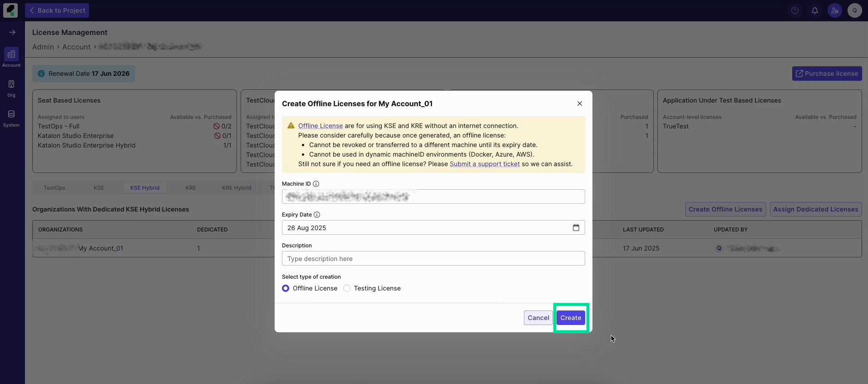Select the KSE Hybrid tab
868x384 pixels.
(145, 188)
